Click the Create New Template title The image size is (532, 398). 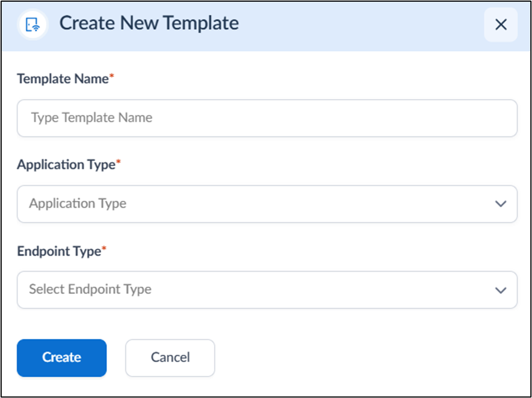[x=149, y=23]
